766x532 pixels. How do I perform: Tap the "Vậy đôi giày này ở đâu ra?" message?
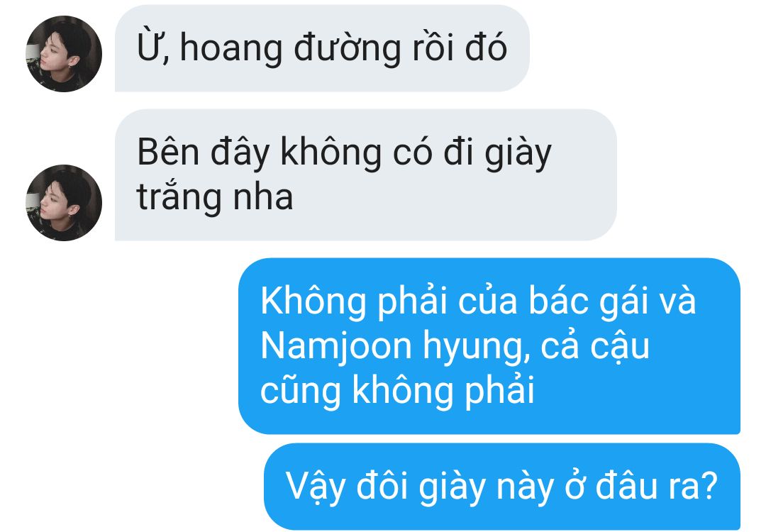point(502,487)
